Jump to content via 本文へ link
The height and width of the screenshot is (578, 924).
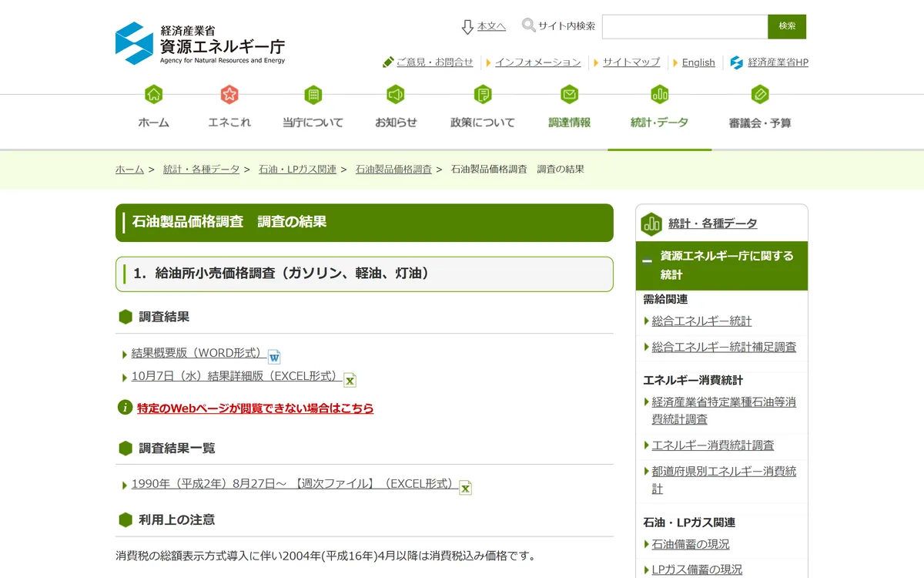pos(491,26)
